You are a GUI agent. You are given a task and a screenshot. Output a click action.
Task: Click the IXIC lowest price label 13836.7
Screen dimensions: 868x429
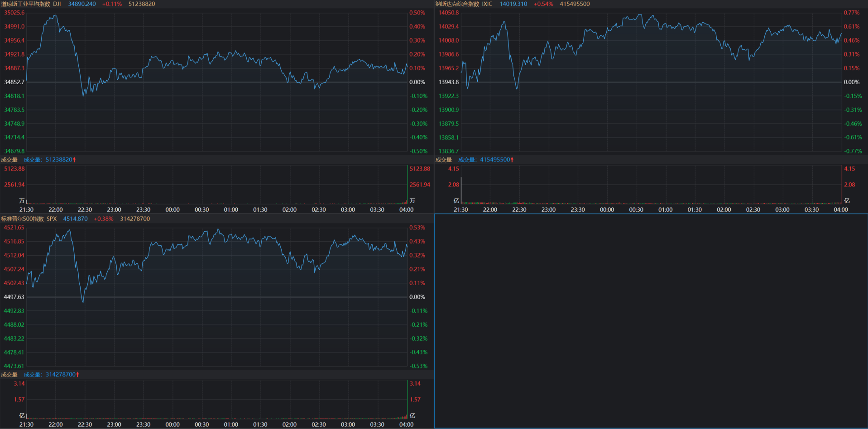pos(449,151)
